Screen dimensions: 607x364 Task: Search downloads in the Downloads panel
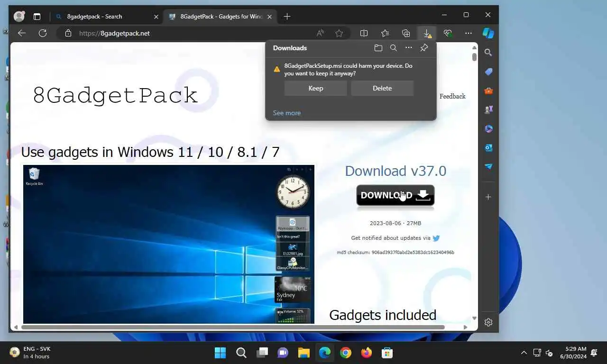click(393, 48)
